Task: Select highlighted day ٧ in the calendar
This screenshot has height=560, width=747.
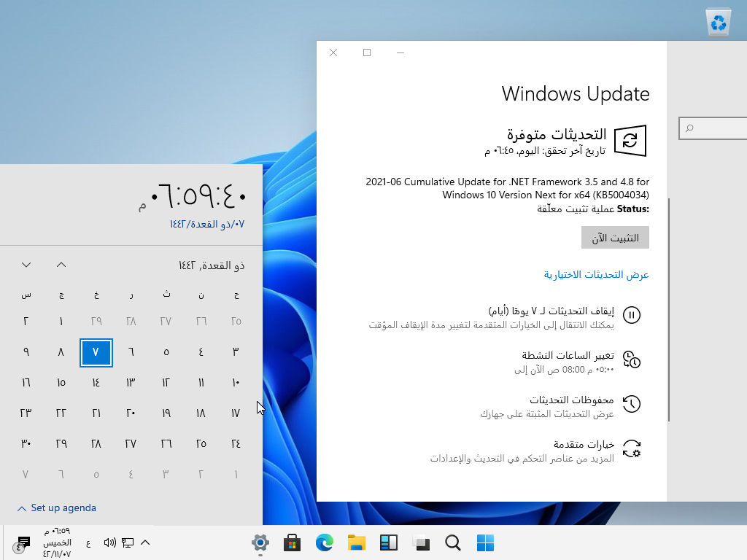Action: click(96, 352)
